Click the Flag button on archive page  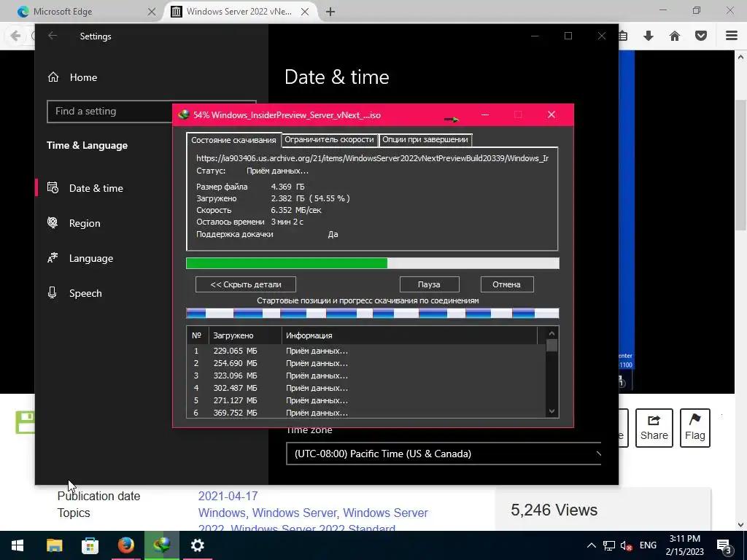(x=695, y=427)
